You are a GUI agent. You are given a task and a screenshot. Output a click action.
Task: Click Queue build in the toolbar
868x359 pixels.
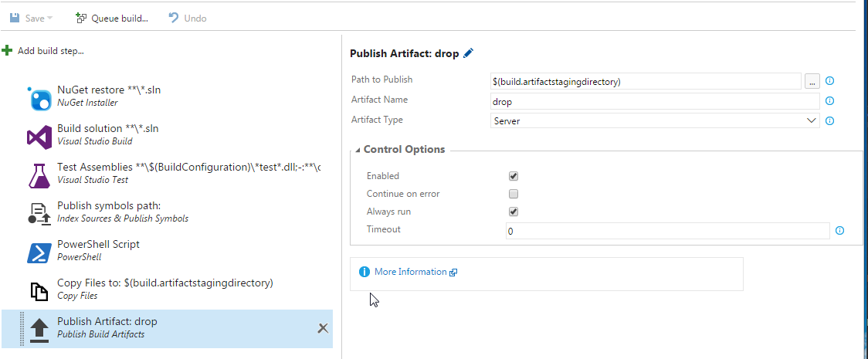coord(112,18)
